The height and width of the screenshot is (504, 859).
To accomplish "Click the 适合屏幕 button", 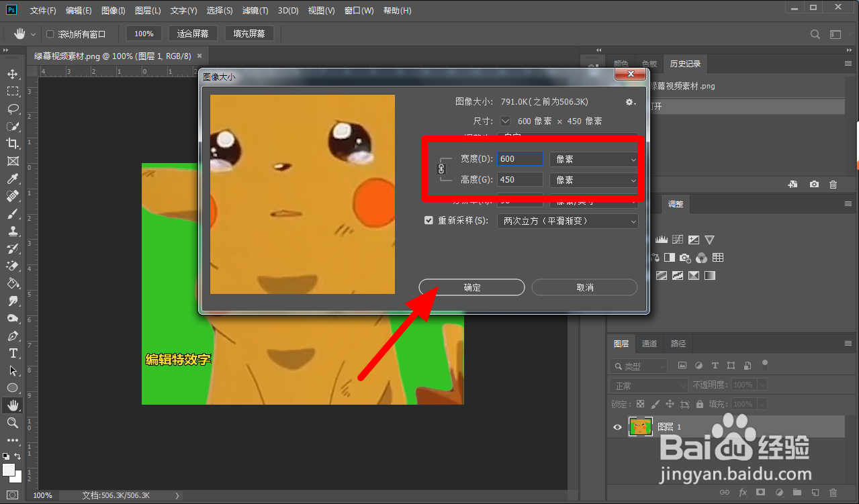I will pyautogui.click(x=193, y=34).
